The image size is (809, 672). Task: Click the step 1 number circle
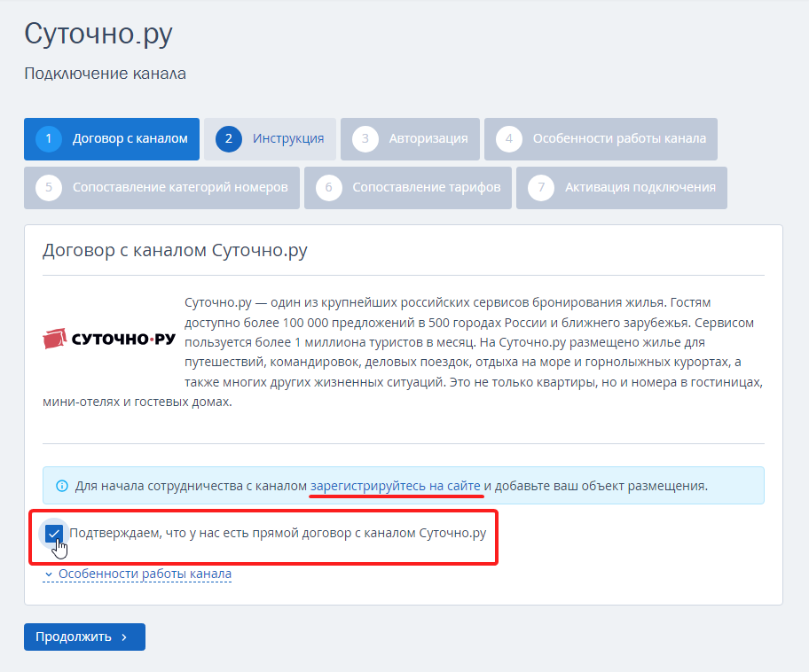[x=49, y=138]
